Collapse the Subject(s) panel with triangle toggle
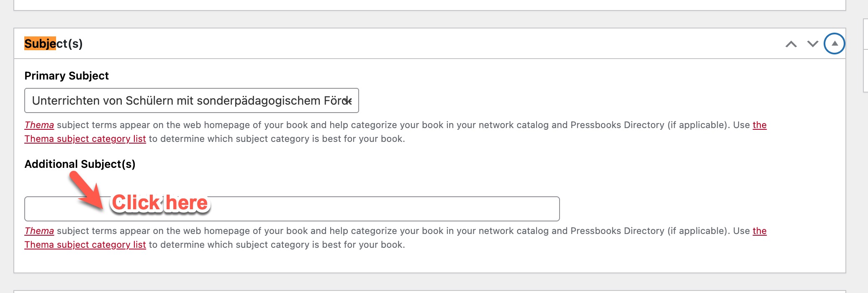This screenshot has height=293, width=868. (x=835, y=44)
